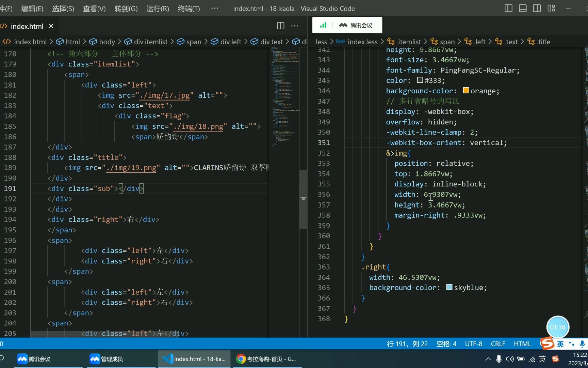The width and height of the screenshot is (588, 368).
Task: Toggle secondary sidebar layout icon
Action: tap(537, 8)
